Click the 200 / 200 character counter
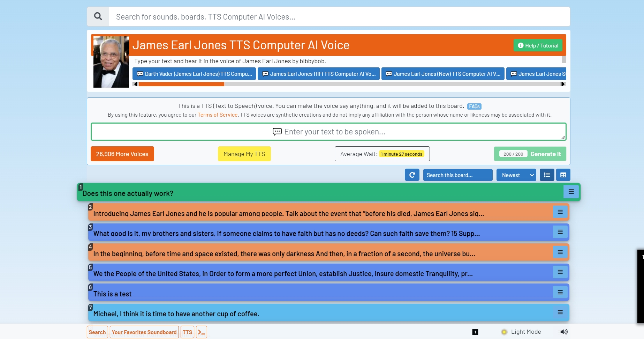This screenshot has height=339, width=644. point(513,154)
